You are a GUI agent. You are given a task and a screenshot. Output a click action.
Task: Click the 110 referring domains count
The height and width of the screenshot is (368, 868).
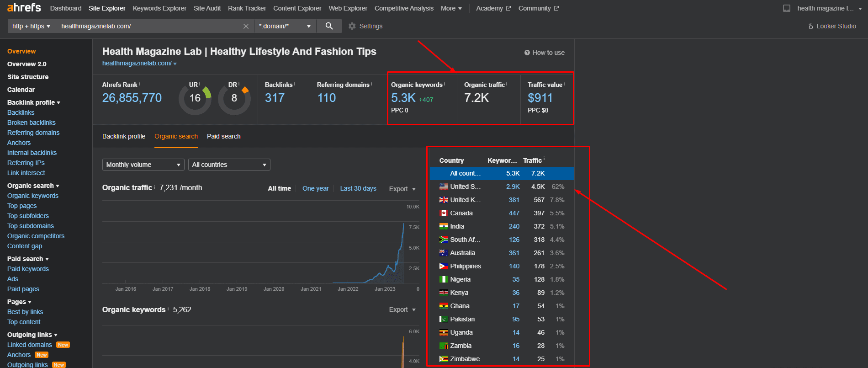(327, 98)
